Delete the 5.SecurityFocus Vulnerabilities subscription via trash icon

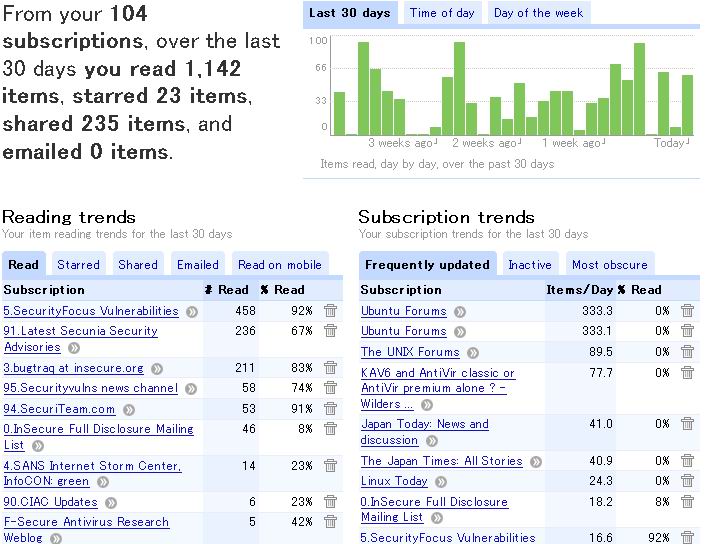[330, 310]
